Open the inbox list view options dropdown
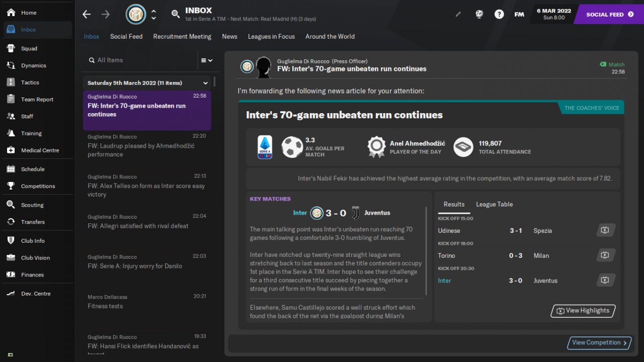The width and height of the screenshot is (644, 362). tap(206, 60)
